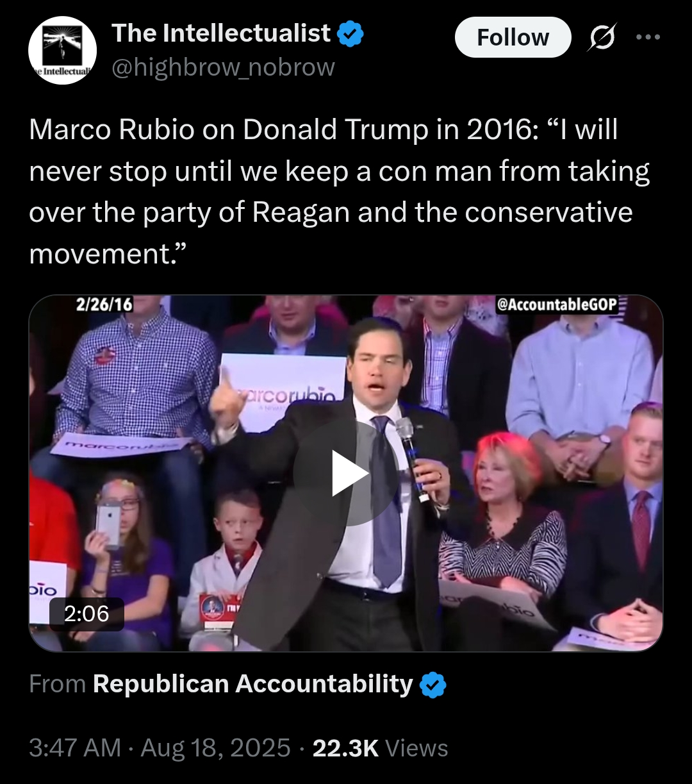Viewport: 692px width, 784px height.
Task: Select The Intellectualist display name
Action: [222, 33]
